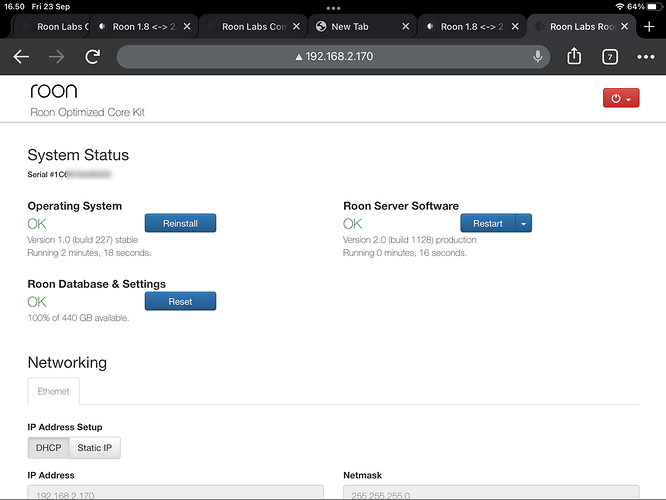
Task: Tap the 192.168.2.170 address bar
Action: point(333,56)
